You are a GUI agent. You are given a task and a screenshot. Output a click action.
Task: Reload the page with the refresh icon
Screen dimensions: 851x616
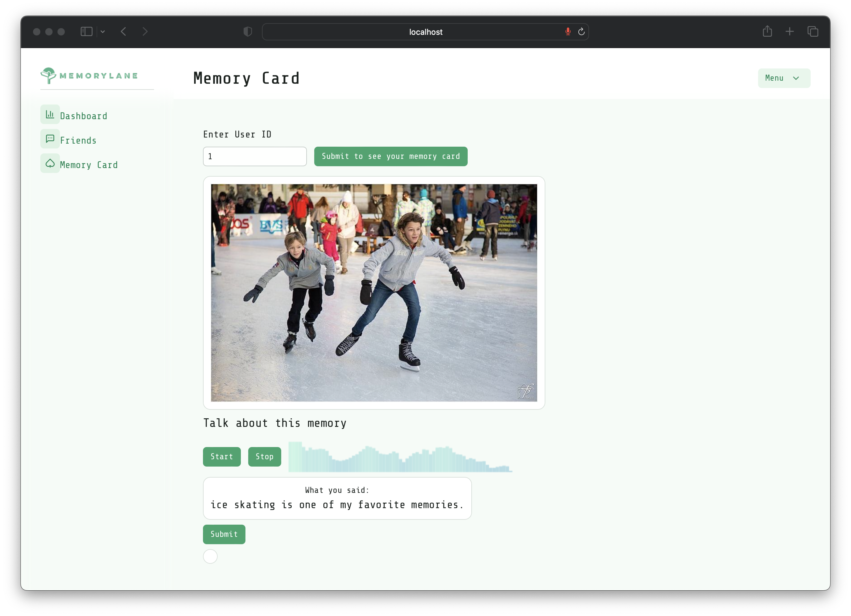[581, 32]
